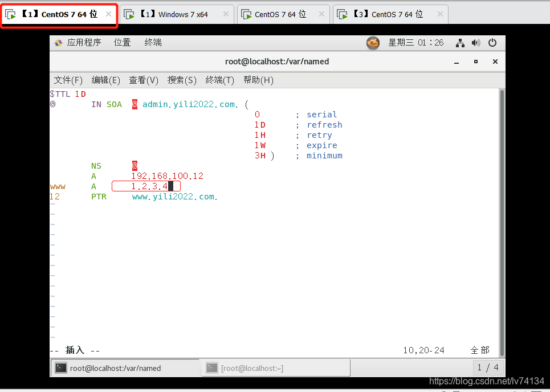Click the terminal vertical scrollbar

click(x=502, y=223)
